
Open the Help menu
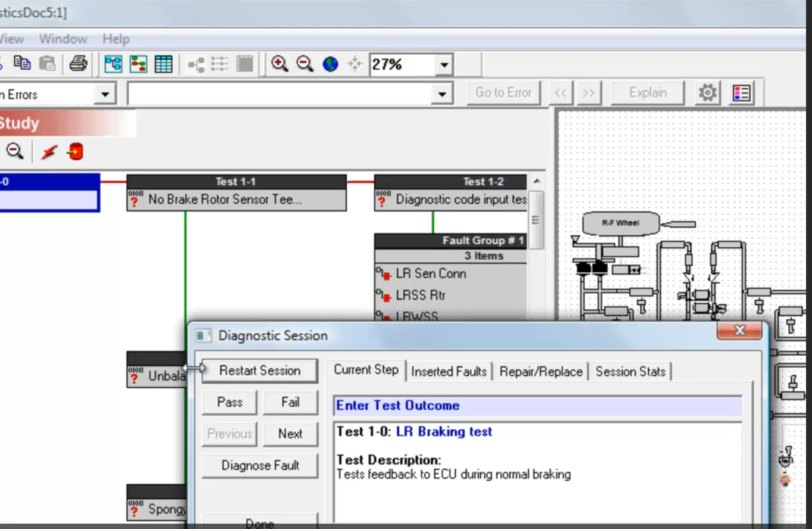click(116, 39)
